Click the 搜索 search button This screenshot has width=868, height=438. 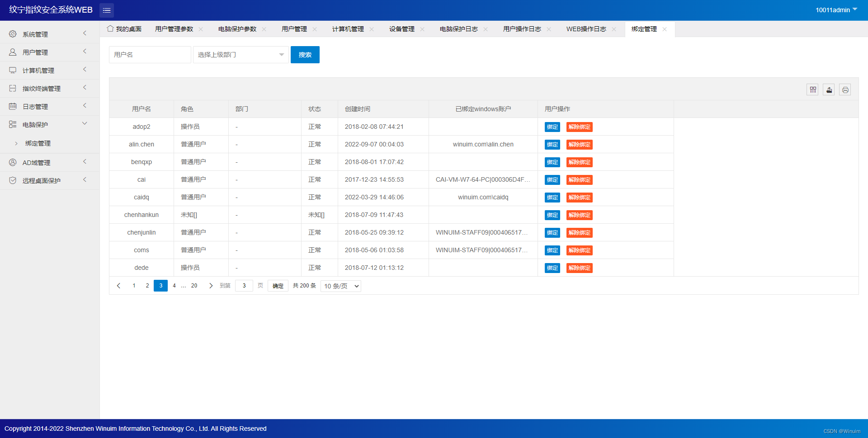(x=305, y=55)
